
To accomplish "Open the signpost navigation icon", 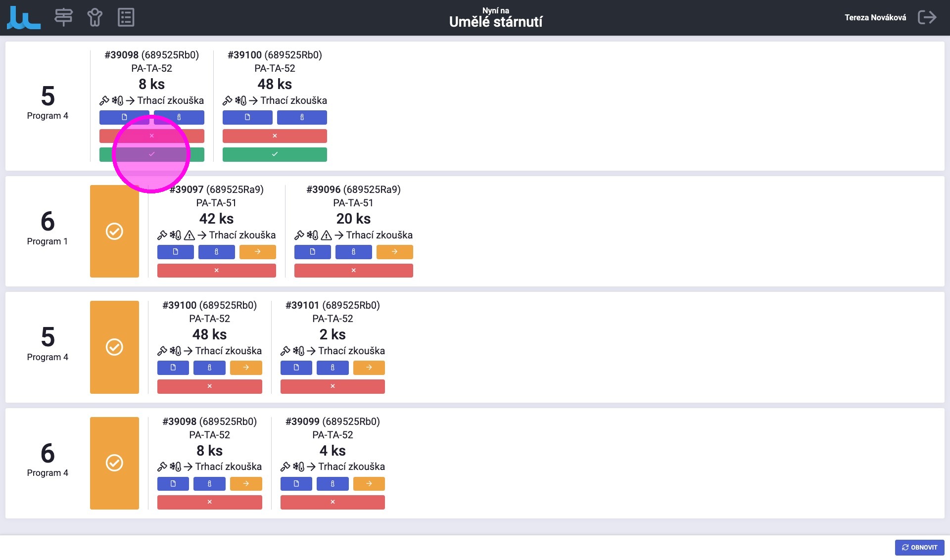I will click(63, 17).
